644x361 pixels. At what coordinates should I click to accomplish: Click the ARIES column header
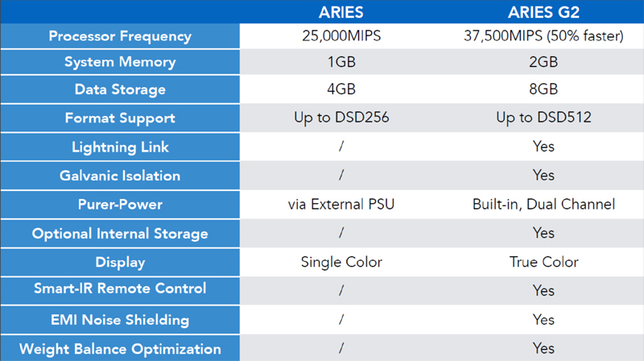(x=341, y=12)
